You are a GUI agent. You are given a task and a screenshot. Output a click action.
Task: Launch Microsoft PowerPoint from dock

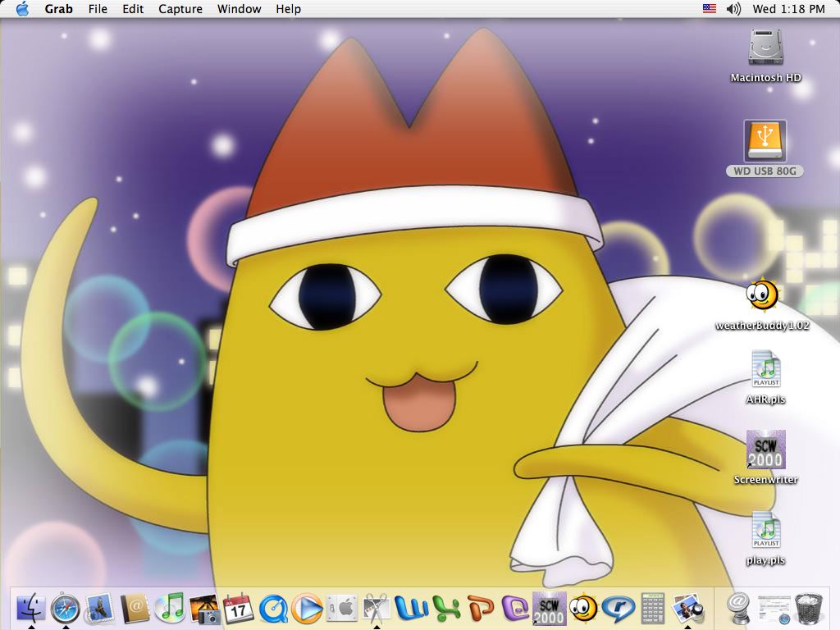pyautogui.click(x=481, y=608)
